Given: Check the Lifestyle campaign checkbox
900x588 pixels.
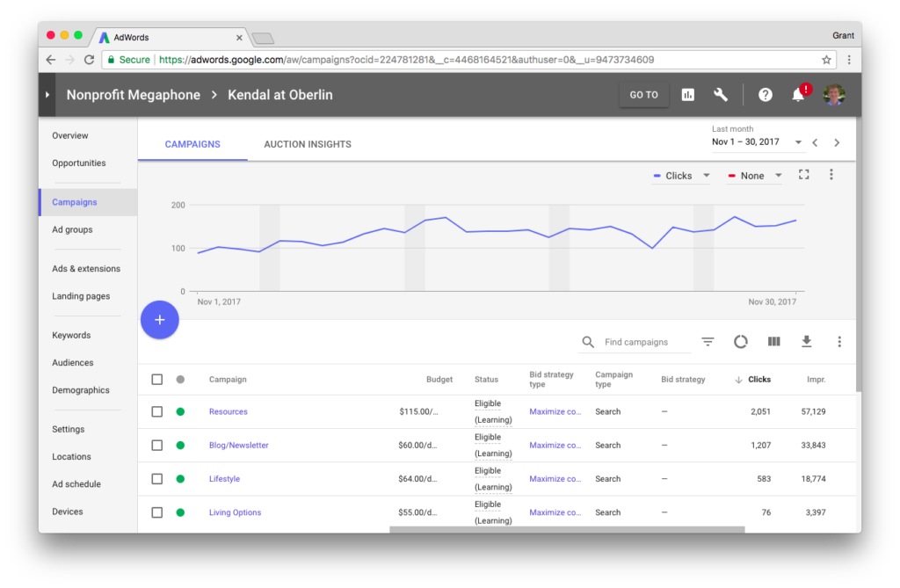Looking at the screenshot, I should [157, 479].
